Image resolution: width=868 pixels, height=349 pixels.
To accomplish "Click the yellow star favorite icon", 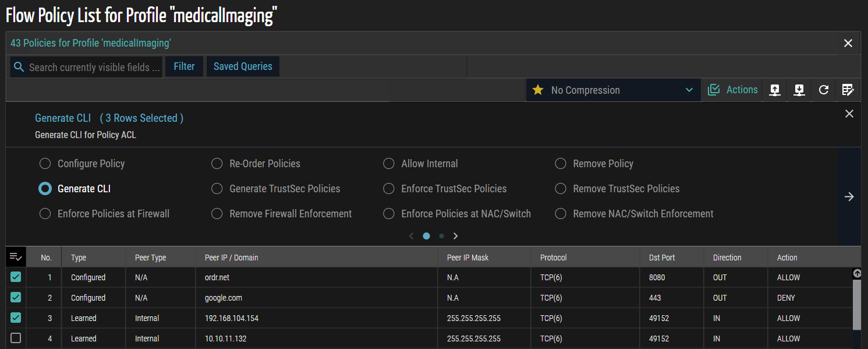I will click(x=538, y=90).
